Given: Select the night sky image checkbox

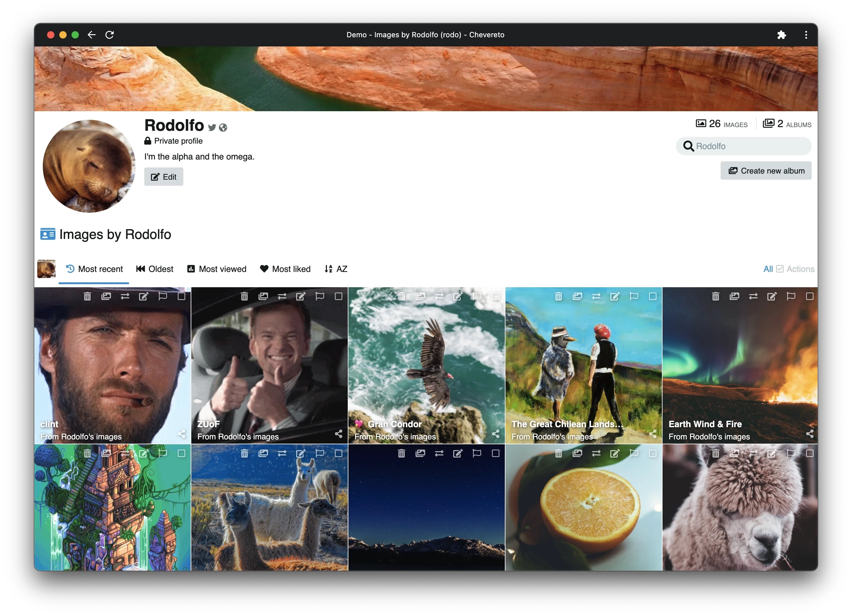Looking at the screenshot, I should pyautogui.click(x=495, y=453).
